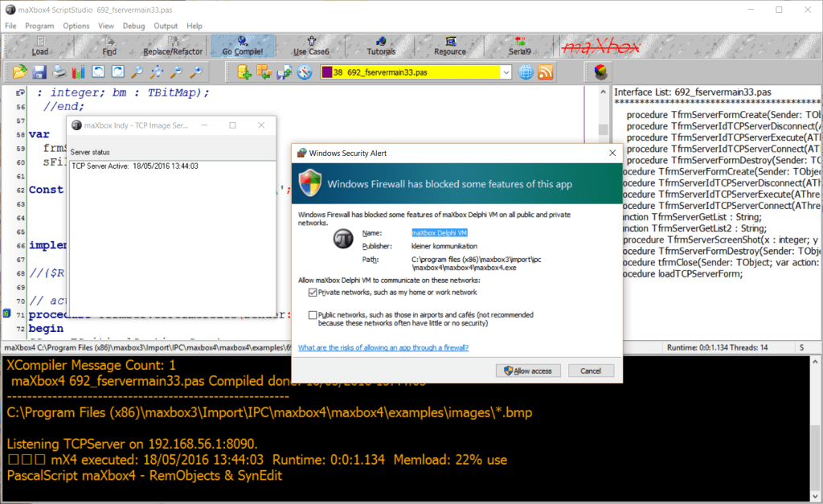Open the Debug menu

pyautogui.click(x=134, y=26)
